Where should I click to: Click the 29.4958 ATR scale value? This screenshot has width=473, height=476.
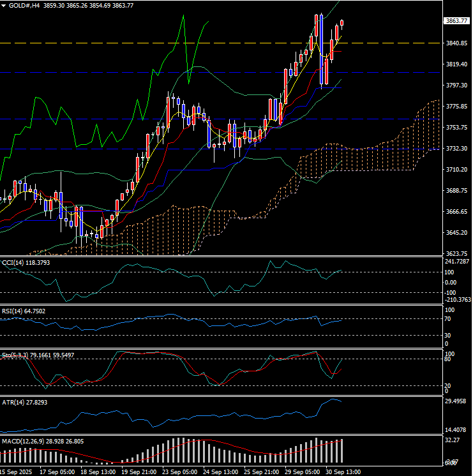(458, 402)
